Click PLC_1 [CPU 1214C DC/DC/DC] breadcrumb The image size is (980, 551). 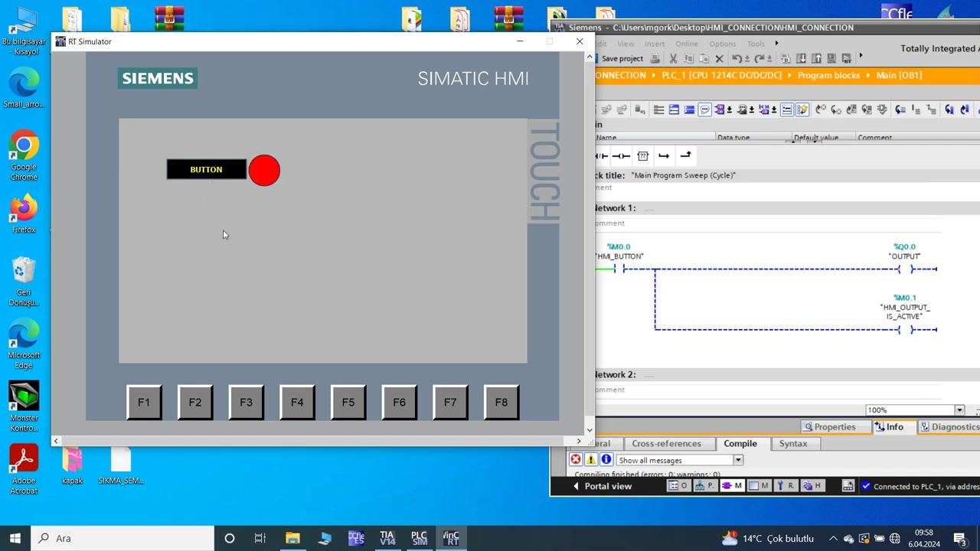[x=722, y=75]
